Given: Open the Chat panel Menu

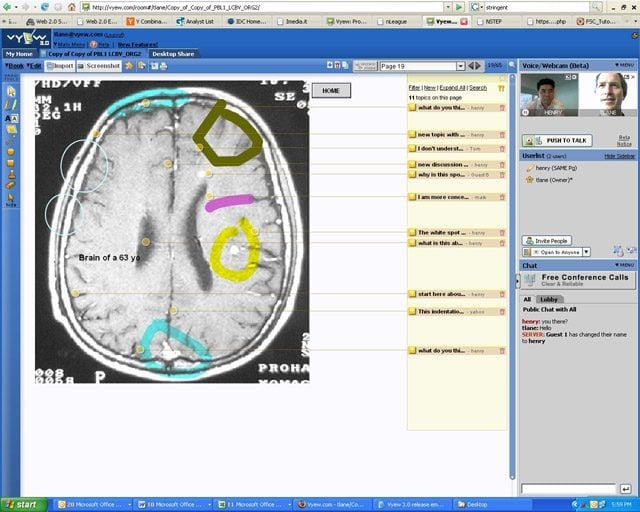Looking at the screenshot, I should pyautogui.click(x=624, y=265).
